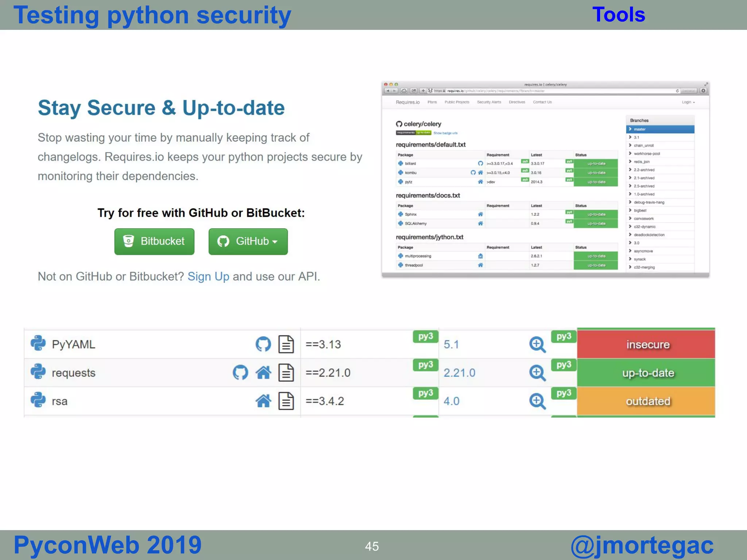Click the py3 badge beside ==3.4.2
Viewport: 747px width, 560px height.
[426, 393]
